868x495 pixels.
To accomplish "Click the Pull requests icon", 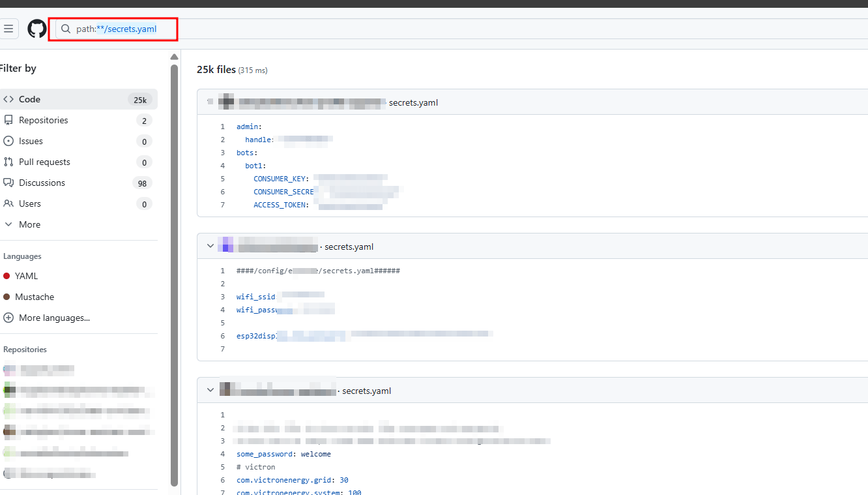I will (9, 162).
